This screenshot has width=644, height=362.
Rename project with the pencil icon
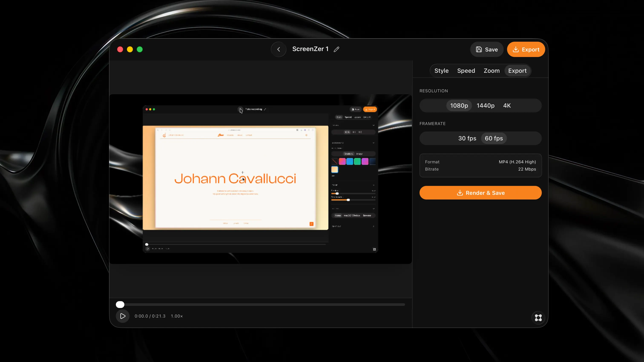click(x=336, y=49)
